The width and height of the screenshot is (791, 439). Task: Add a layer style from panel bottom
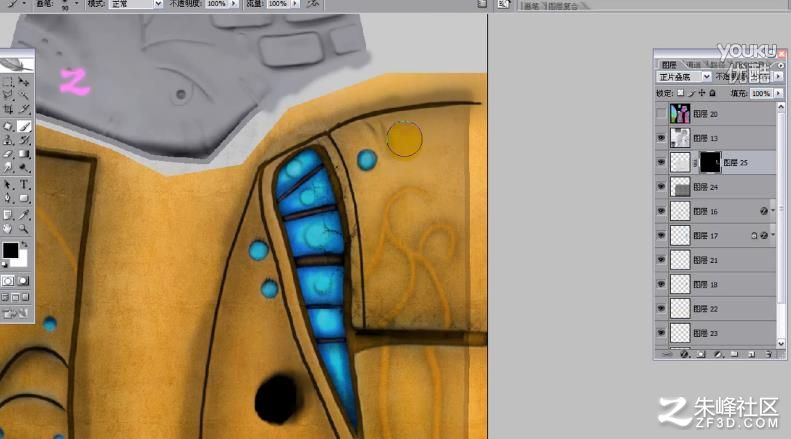pyautogui.click(x=684, y=355)
